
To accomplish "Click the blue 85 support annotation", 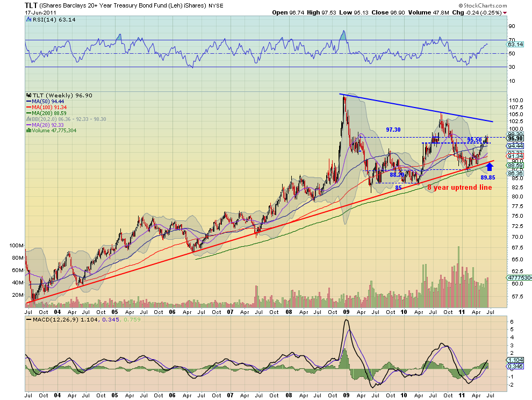I will (398, 188).
